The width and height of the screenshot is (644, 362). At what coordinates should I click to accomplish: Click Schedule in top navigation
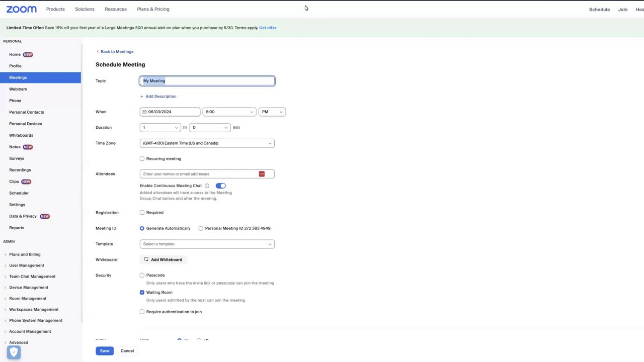[x=599, y=10]
